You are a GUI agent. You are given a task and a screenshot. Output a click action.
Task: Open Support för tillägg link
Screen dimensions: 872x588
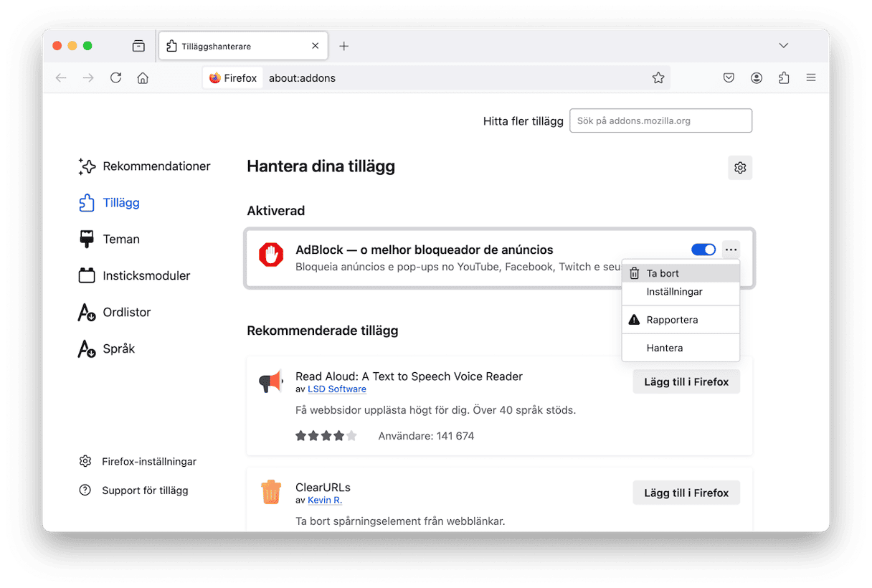click(x=133, y=490)
